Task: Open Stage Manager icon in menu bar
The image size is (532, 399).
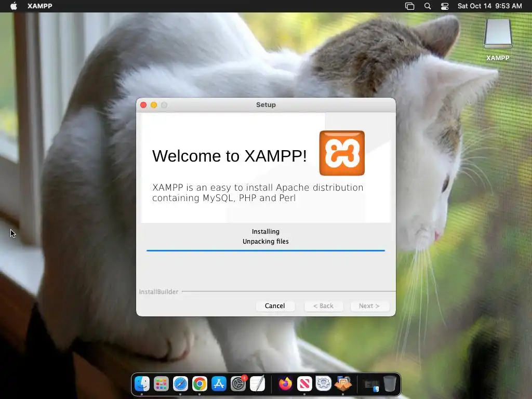Action: (409, 6)
